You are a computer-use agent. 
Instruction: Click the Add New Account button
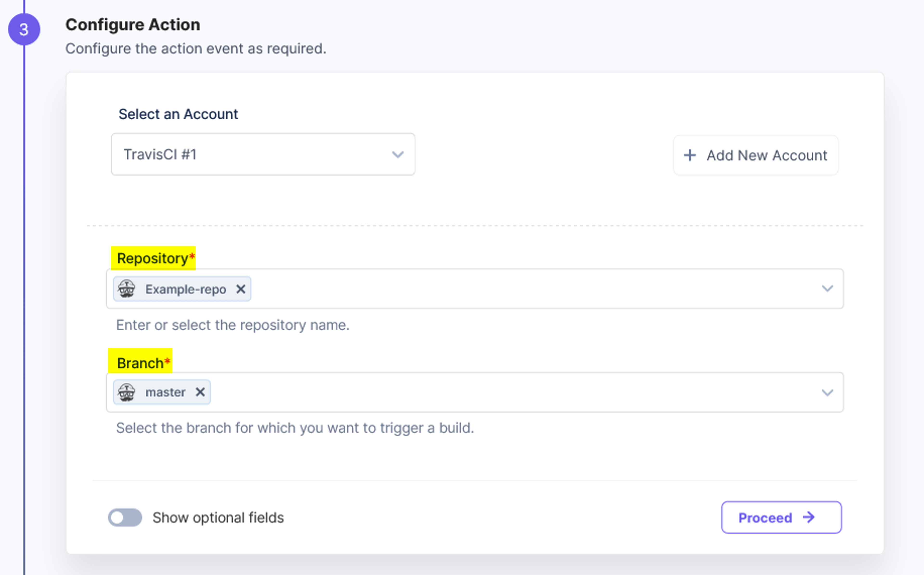click(756, 155)
